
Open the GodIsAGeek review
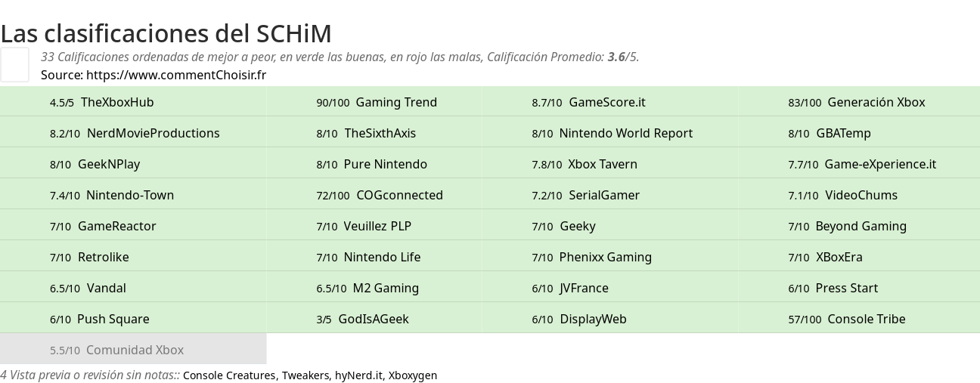point(374,319)
